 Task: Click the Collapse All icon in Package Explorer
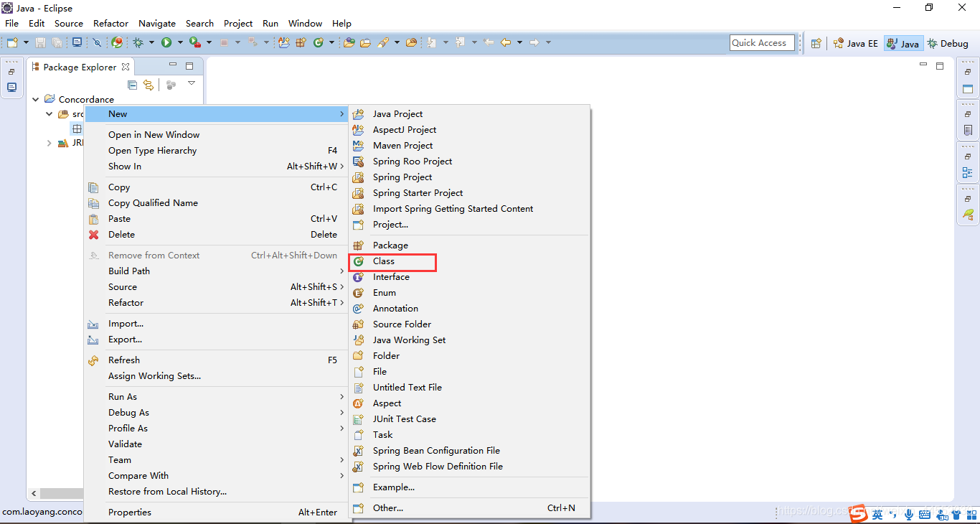132,85
